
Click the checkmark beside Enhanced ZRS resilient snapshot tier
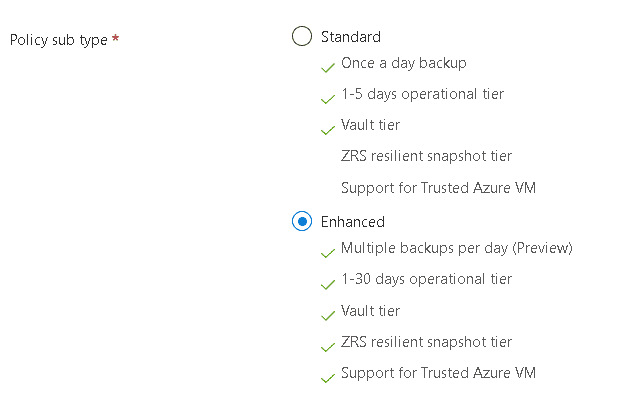point(328,347)
